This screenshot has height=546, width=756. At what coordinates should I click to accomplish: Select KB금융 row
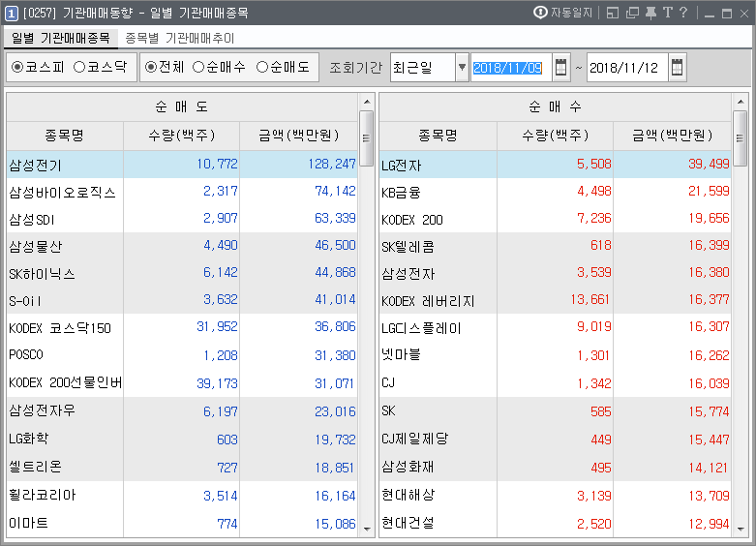(556, 192)
